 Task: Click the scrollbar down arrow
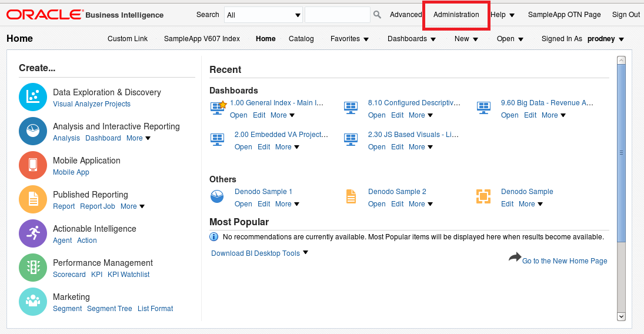[x=622, y=316]
